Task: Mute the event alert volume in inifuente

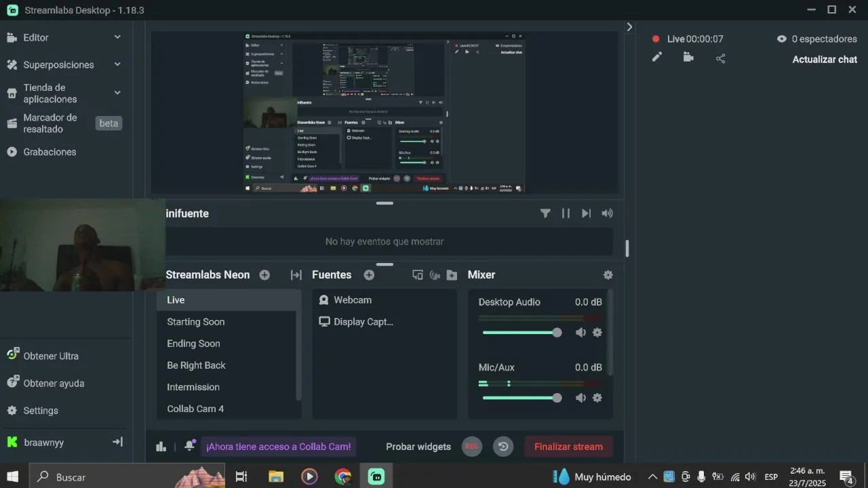Action: tap(607, 213)
